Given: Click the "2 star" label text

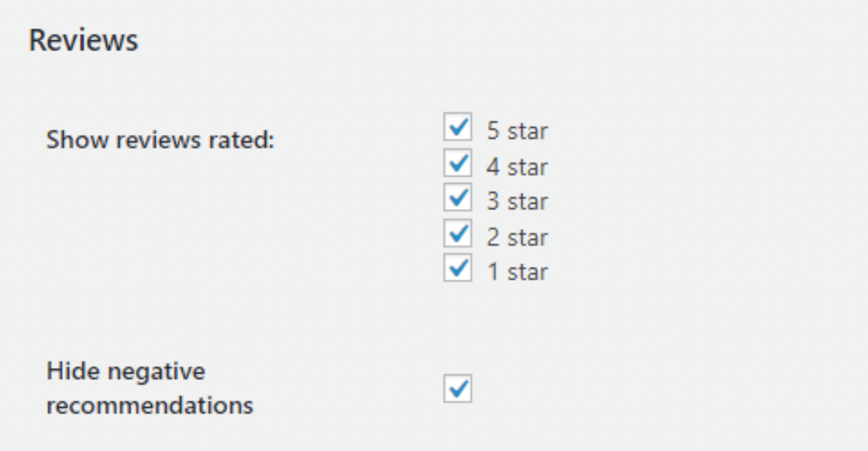Looking at the screenshot, I should coord(517,237).
